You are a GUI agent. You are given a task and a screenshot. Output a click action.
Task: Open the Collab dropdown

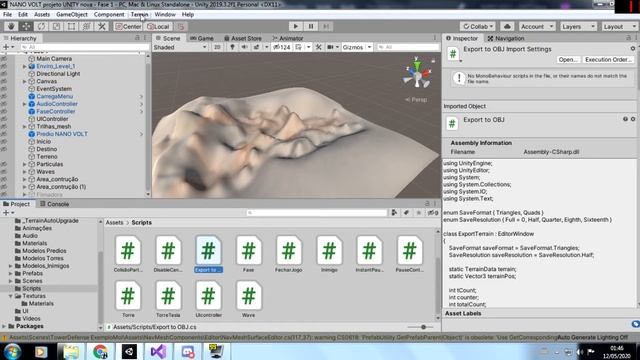pos(478,27)
